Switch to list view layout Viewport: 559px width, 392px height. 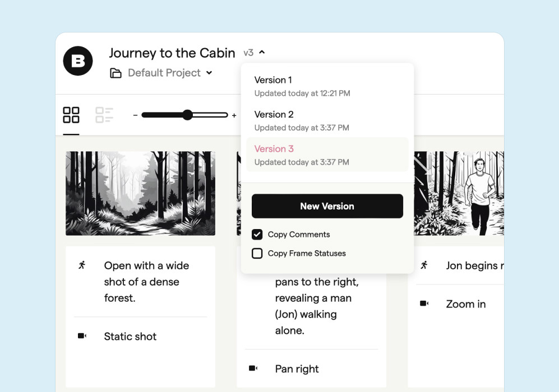pos(104,115)
